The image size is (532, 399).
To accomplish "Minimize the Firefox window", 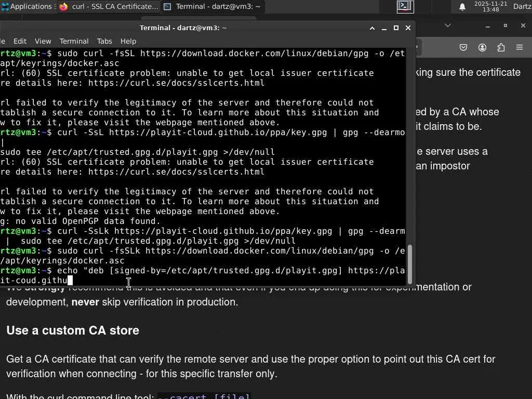I will pos(488,26).
